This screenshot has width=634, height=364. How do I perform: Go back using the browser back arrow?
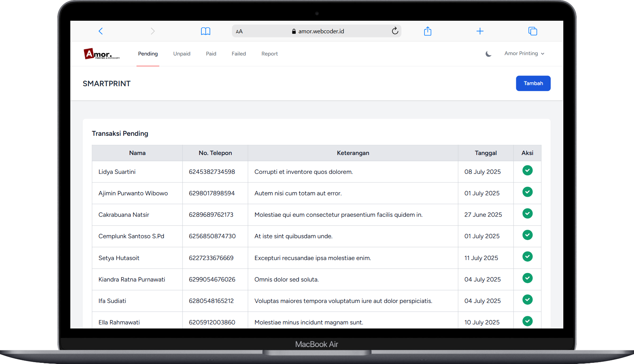point(101,31)
